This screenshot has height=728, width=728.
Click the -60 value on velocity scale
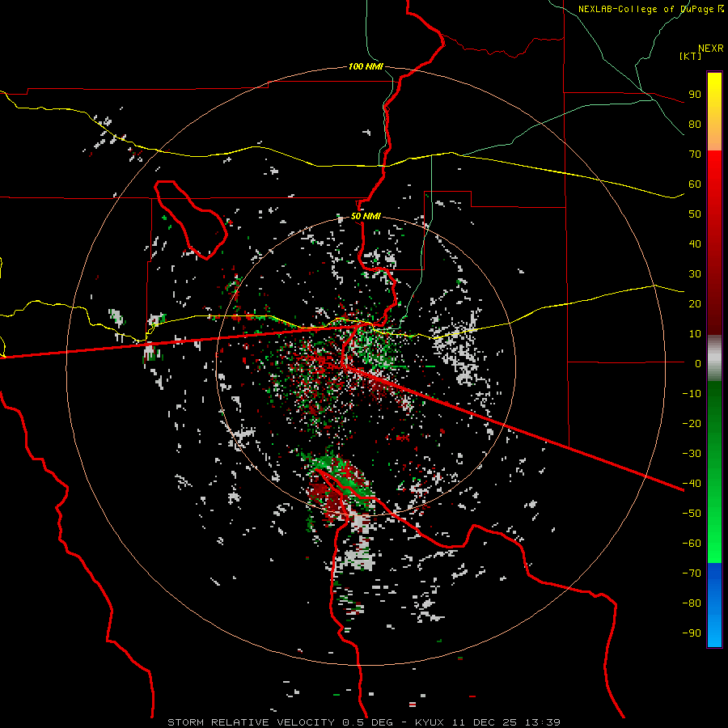point(692,544)
